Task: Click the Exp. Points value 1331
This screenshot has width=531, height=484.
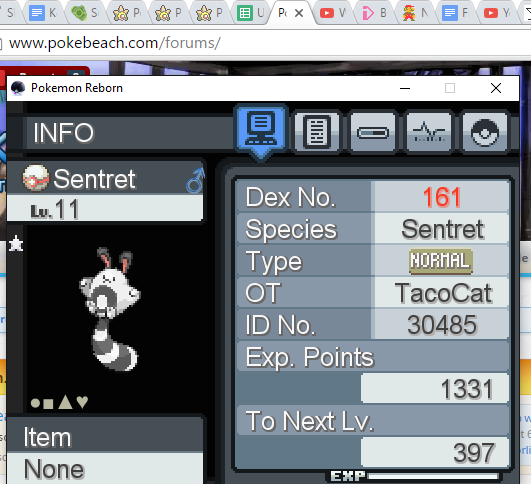Action: [x=467, y=389]
